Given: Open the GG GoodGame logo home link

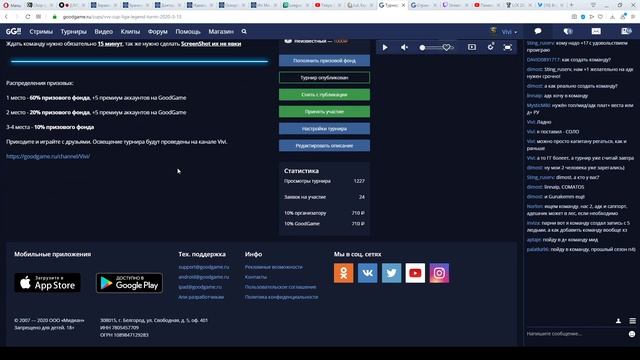Looking at the screenshot, I should coord(13,31).
